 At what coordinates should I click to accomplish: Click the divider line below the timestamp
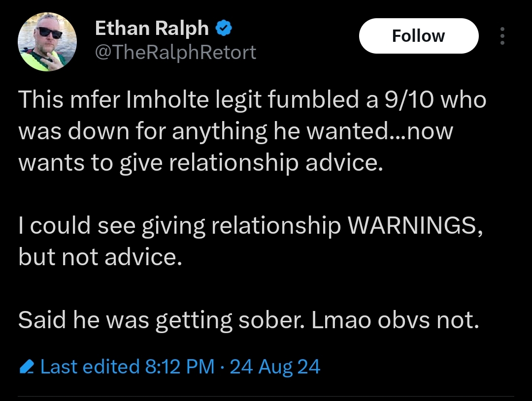click(266, 396)
